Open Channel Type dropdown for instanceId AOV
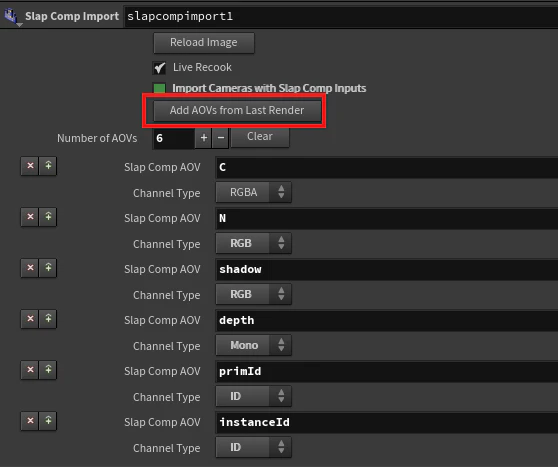 [x=253, y=447]
